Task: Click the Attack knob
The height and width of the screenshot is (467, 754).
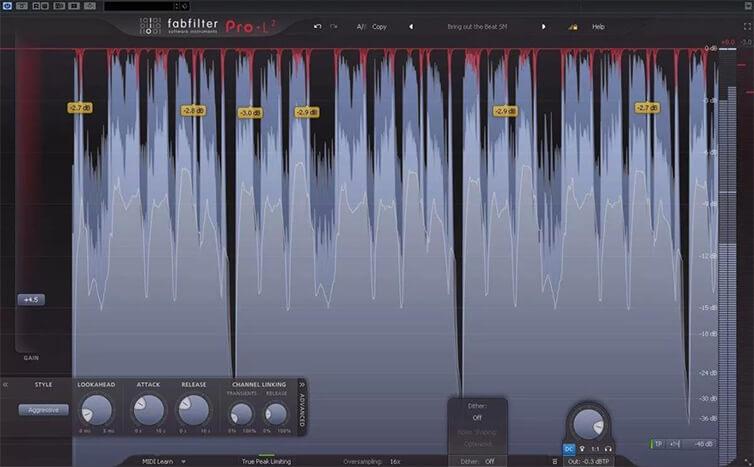Action: pyautogui.click(x=149, y=410)
